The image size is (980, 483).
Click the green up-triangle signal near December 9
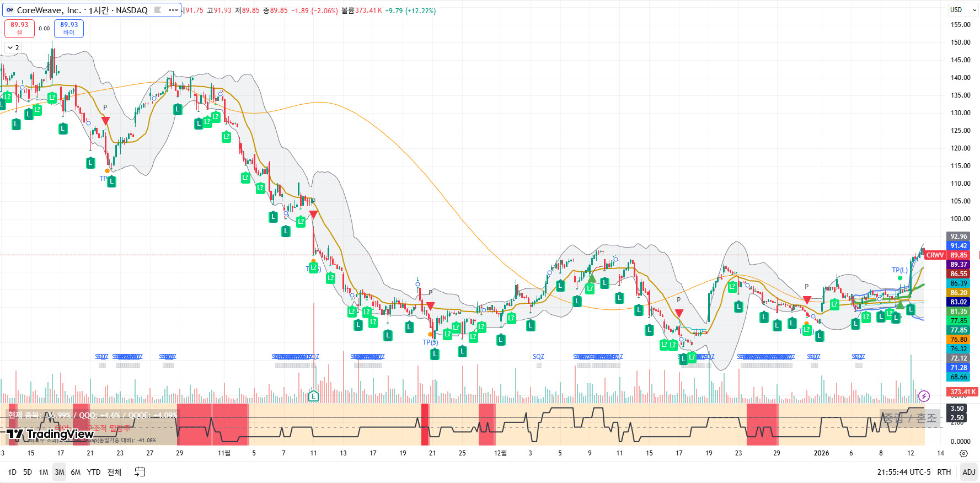coord(592,278)
